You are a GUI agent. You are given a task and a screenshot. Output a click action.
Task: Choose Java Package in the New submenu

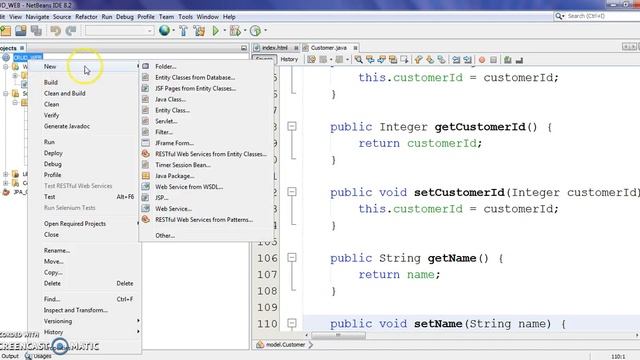[x=175, y=176]
